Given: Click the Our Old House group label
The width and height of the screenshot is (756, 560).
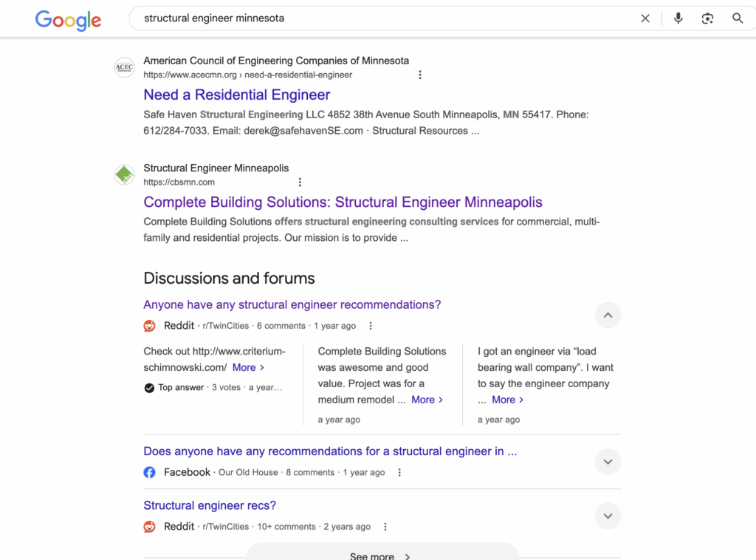Looking at the screenshot, I should coord(248,472).
